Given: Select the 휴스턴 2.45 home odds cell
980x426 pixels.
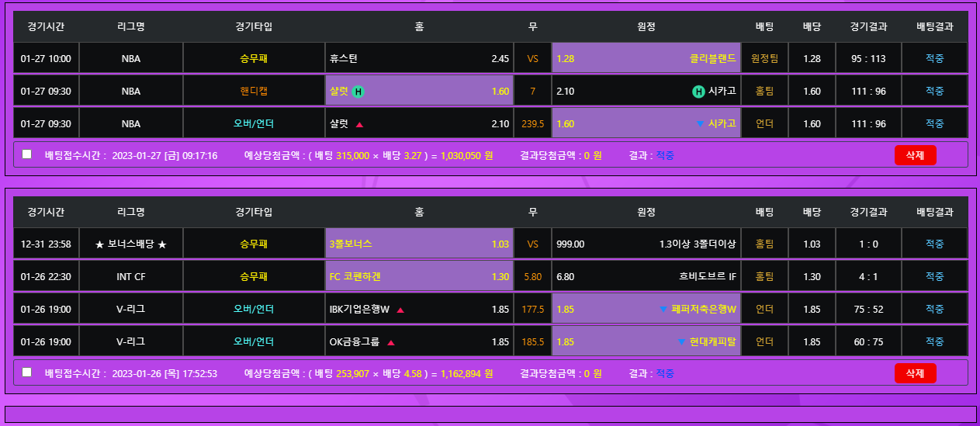Looking at the screenshot, I should [419, 58].
